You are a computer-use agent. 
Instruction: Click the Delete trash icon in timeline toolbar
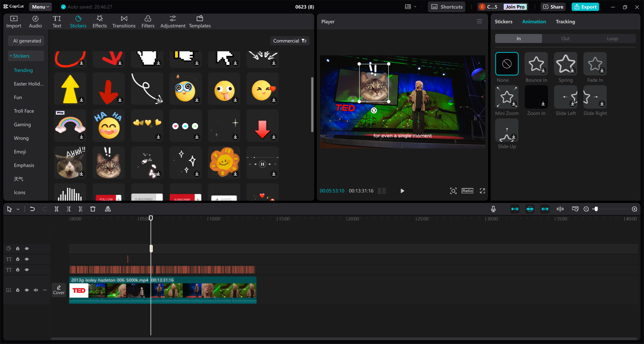coord(93,209)
